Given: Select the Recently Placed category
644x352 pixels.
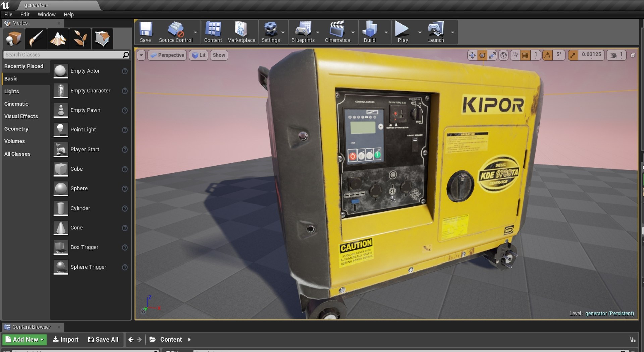Looking at the screenshot, I should [x=23, y=66].
